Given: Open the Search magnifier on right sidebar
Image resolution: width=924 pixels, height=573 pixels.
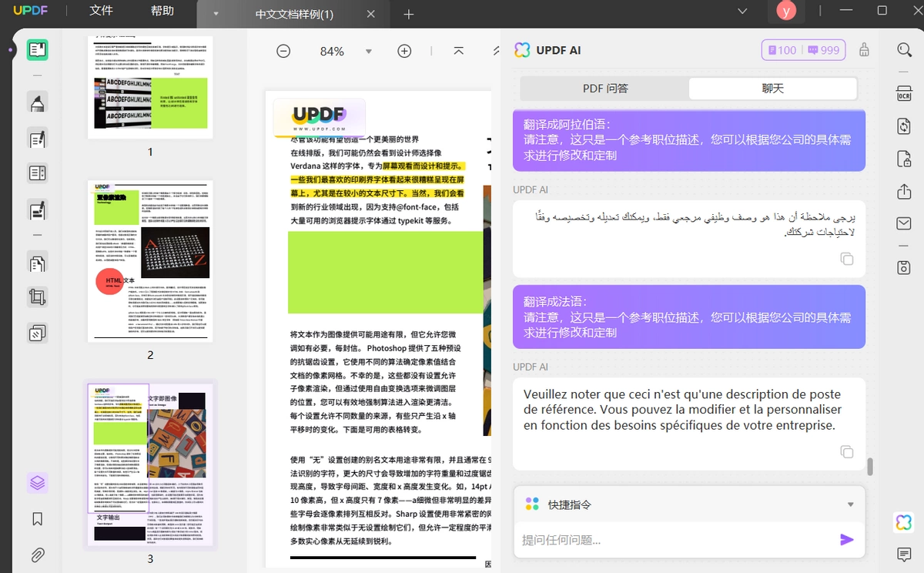Looking at the screenshot, I should (904, 50).
